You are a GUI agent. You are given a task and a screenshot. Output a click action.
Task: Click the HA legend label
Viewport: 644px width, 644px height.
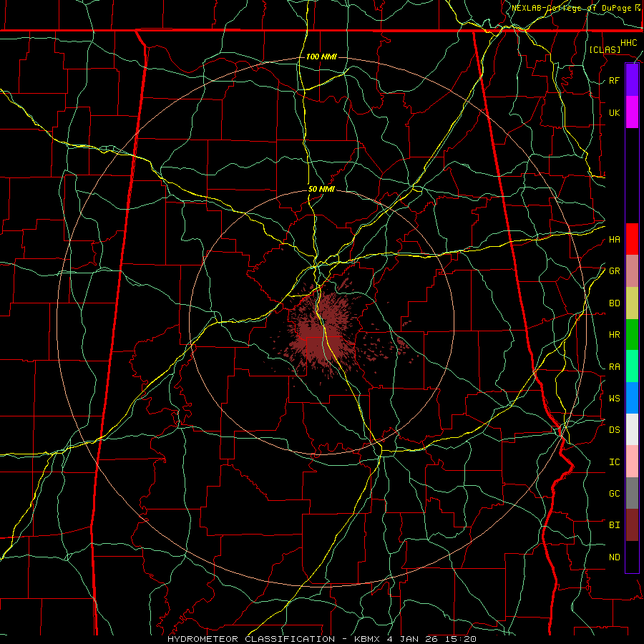(614, 239)
